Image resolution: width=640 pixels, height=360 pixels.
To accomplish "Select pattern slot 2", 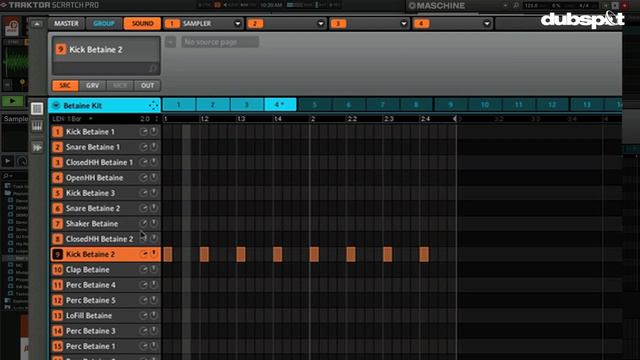I will click(x=213, y=105).
